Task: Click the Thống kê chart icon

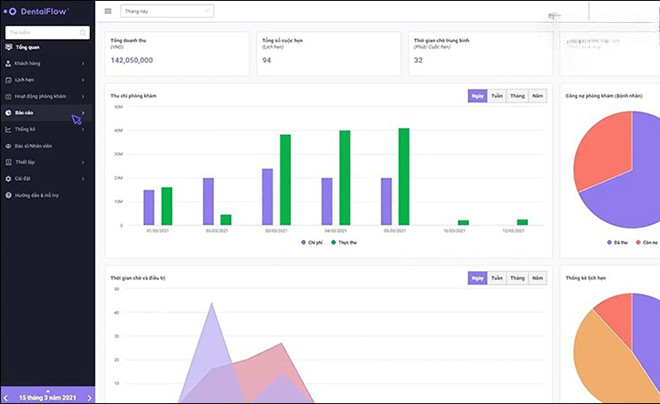Action: (x=8, y=129)
